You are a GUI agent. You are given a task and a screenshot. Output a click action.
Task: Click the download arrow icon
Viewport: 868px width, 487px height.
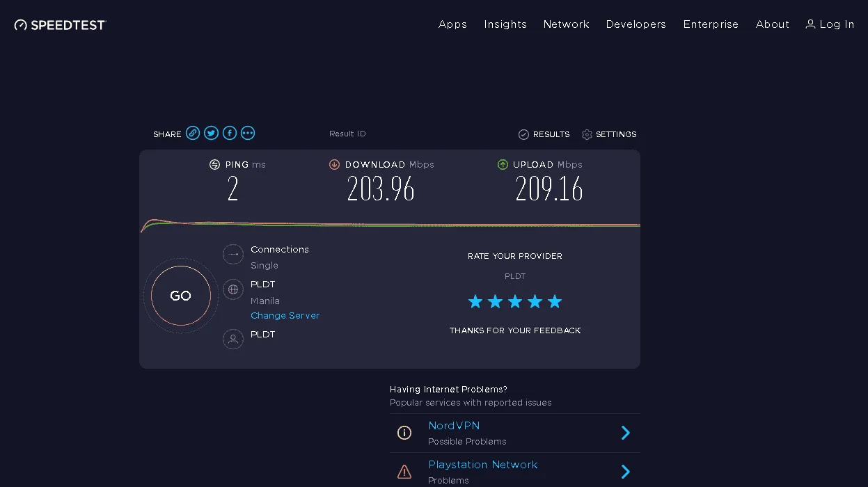334,165
